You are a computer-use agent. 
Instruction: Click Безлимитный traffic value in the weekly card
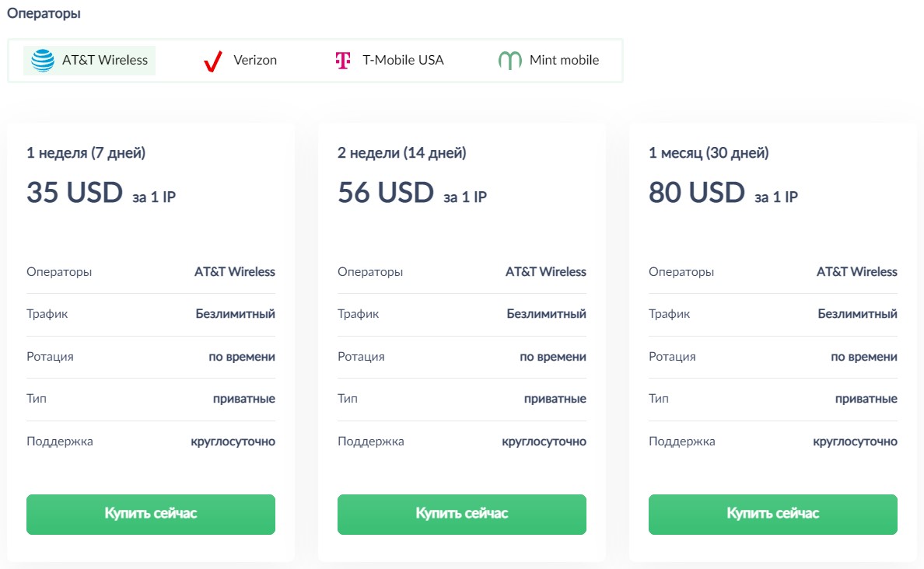coord(235,314)
